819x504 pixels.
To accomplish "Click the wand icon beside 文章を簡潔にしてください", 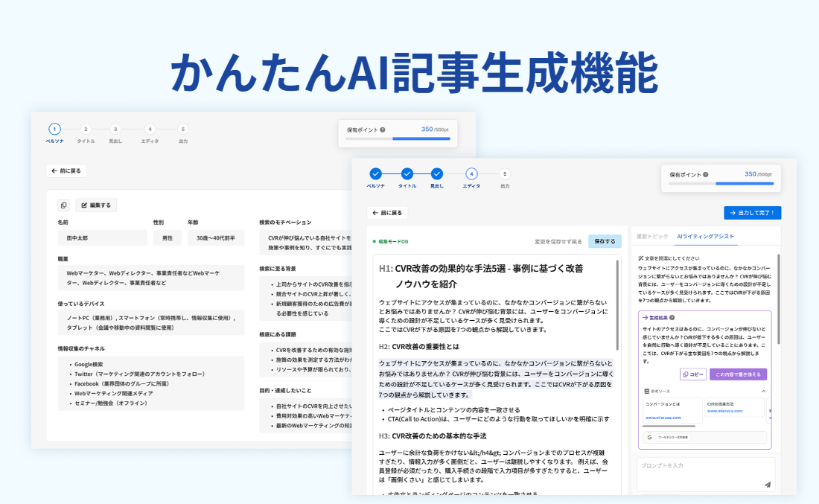I will (x=641, y=258).
